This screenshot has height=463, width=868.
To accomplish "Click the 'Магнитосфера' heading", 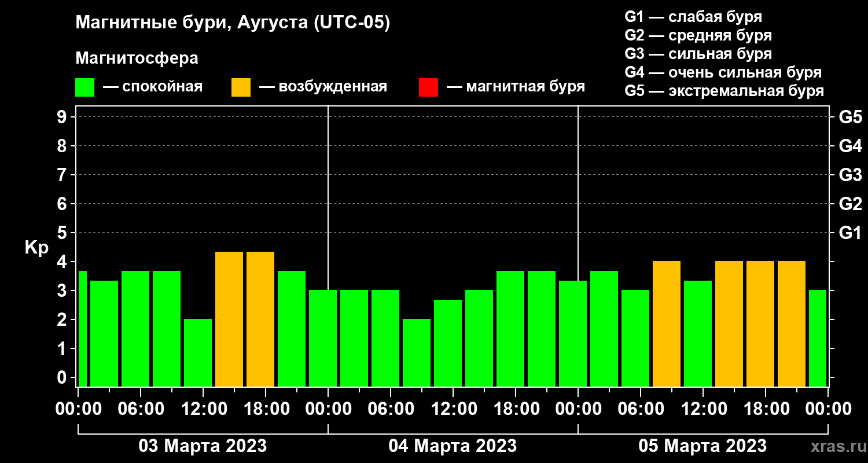I will click(137, 58).
